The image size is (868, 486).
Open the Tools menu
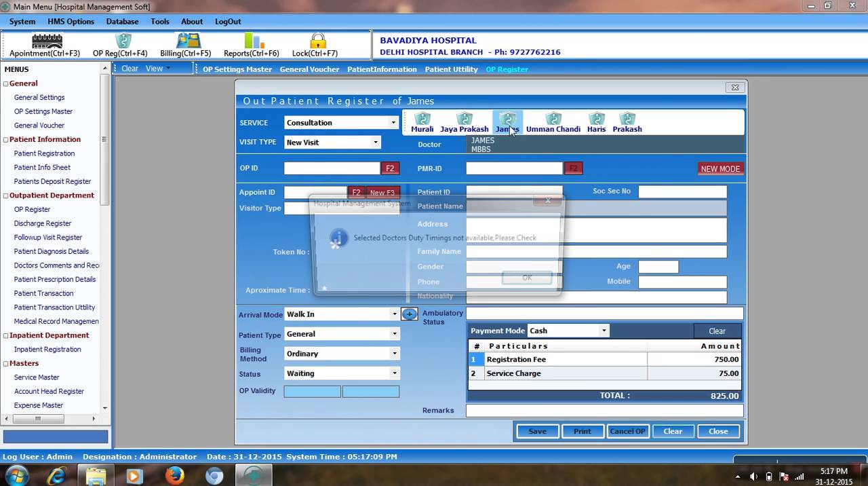(160, 22)
